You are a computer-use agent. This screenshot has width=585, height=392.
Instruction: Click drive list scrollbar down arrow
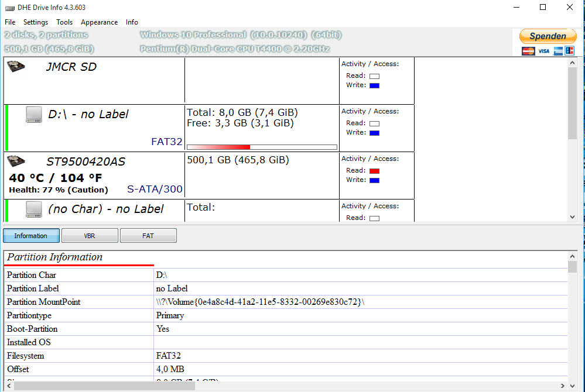click(x=572, y=217)
